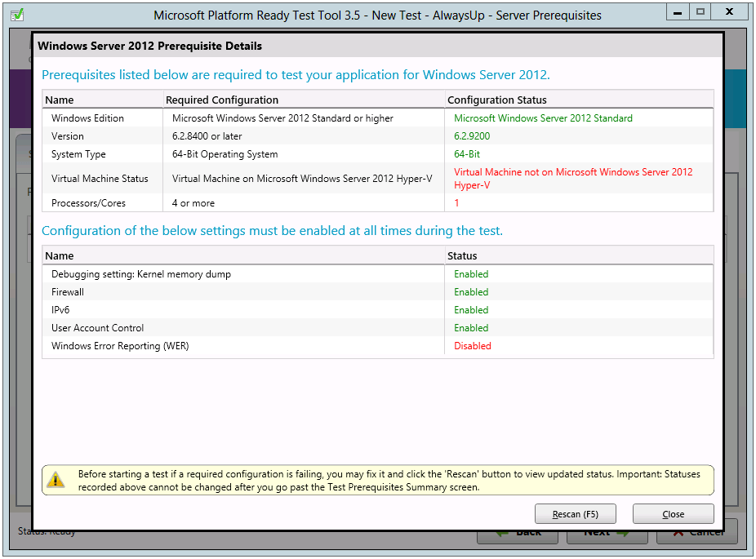Click the IPv6 settings row
Image resolution: width=756 pixels, height=559 pixels.
click(x=245, y=309)
